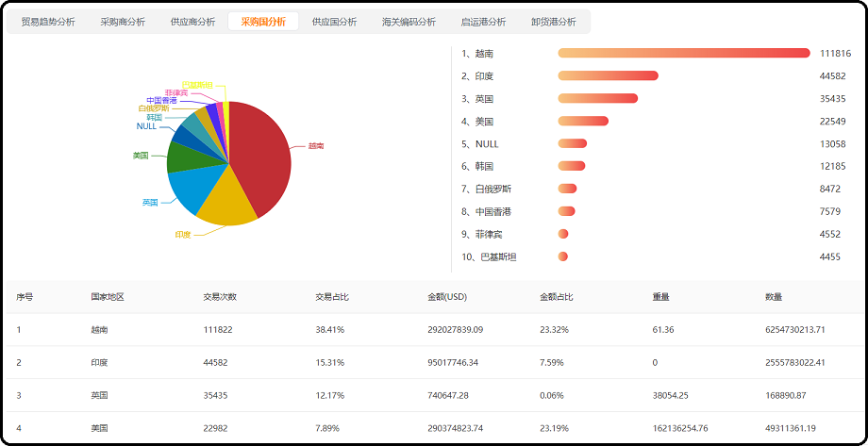Switch to the 采购商分析 tab
The width and height of the screenshot is (868, 446).
[x=123, y=22]
